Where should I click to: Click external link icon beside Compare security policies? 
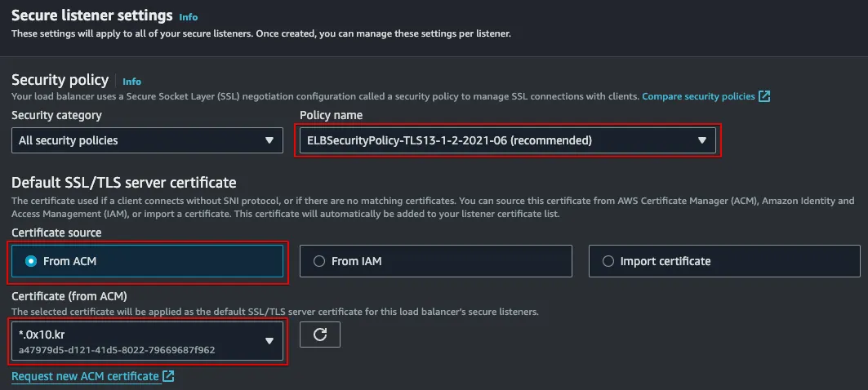coord(764,96)
